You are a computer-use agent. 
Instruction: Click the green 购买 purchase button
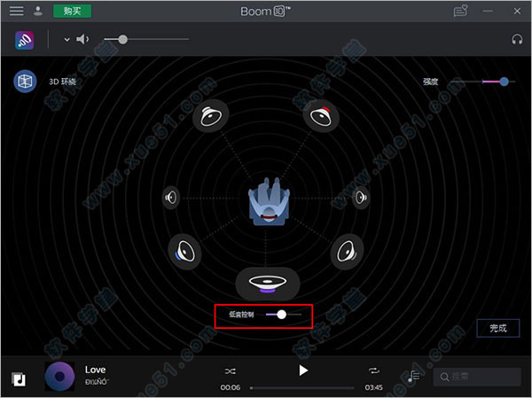(x=73, y=11)
